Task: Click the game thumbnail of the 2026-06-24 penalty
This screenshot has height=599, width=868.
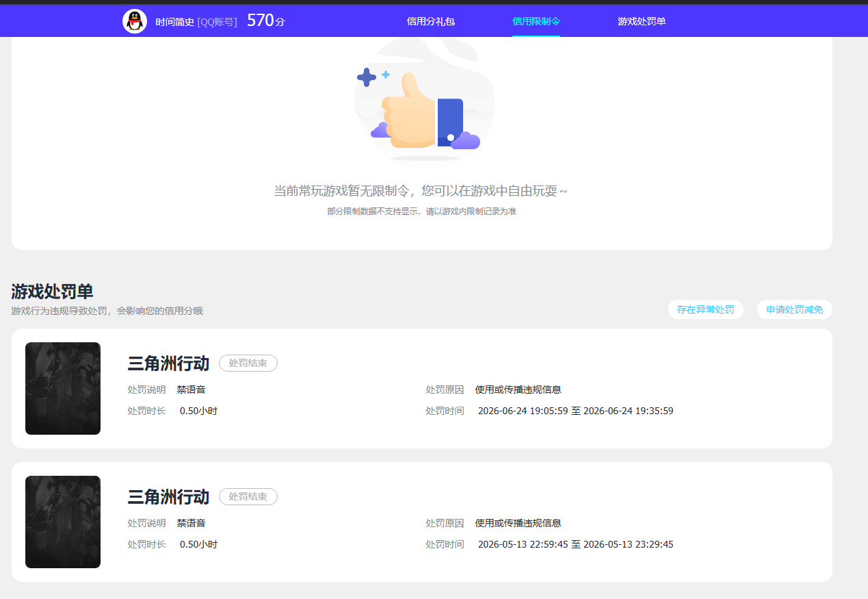Action: pos(63,388)
